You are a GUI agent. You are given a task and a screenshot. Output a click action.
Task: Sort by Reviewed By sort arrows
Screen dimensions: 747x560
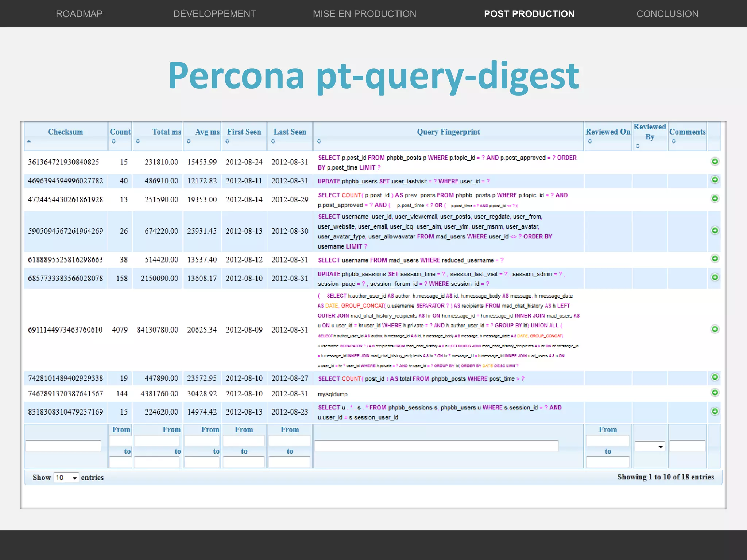pos(638,146)
